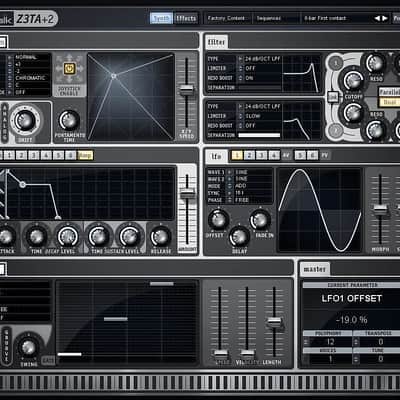The height and width of the screenshot is (400, 400).
Task: Change filter 2 Limiter stepper
Action: point(240,116)
